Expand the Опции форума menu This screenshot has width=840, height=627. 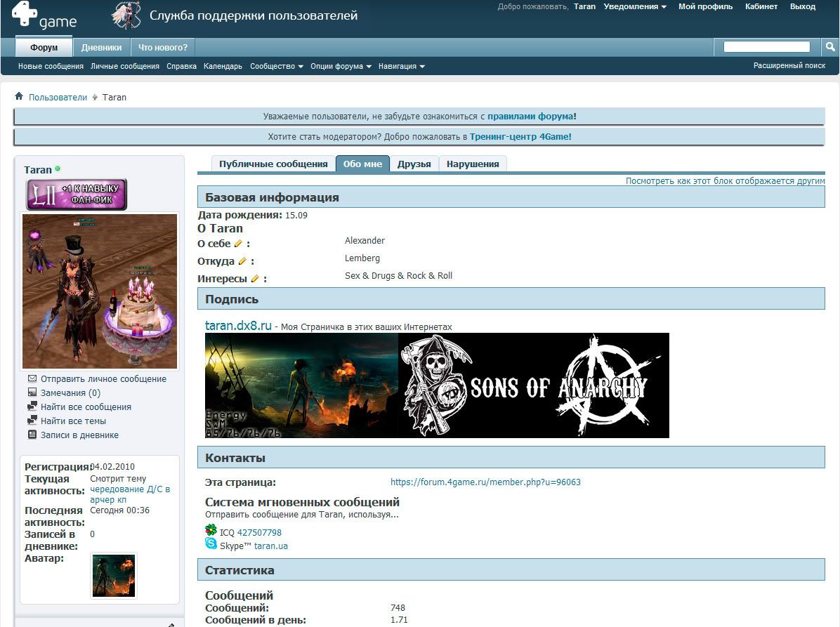[341, 66]
